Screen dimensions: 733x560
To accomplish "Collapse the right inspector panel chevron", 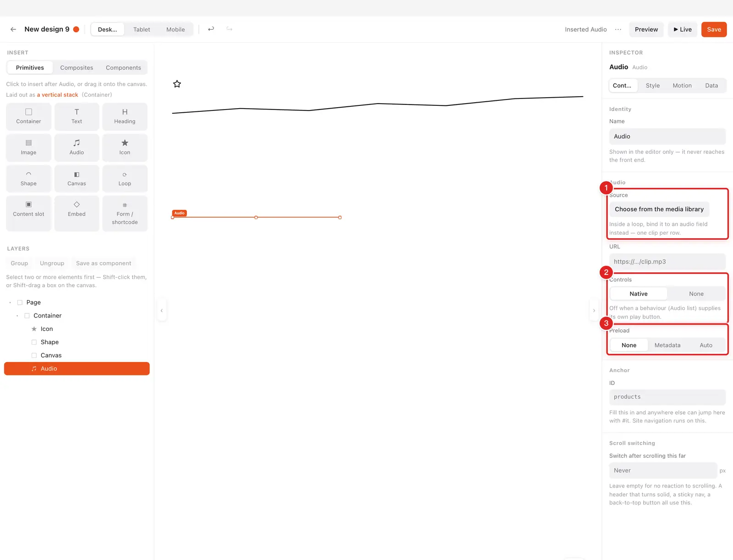I will click(594, 311).
